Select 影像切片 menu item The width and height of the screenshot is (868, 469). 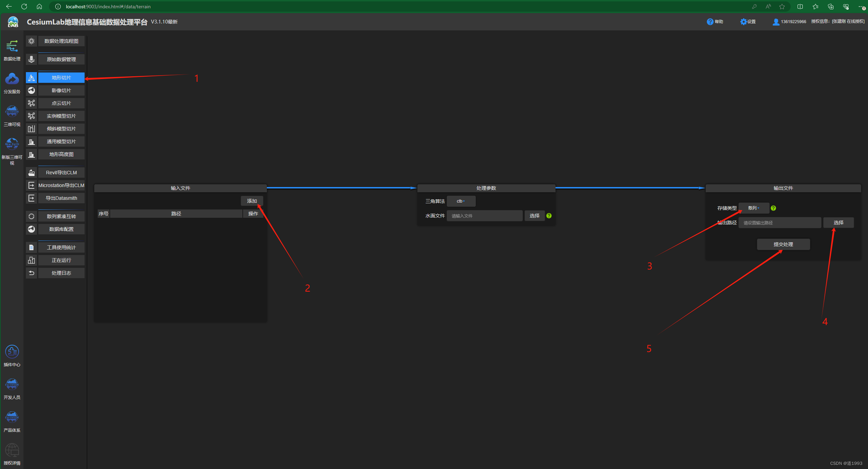click(x=61, y=90)
